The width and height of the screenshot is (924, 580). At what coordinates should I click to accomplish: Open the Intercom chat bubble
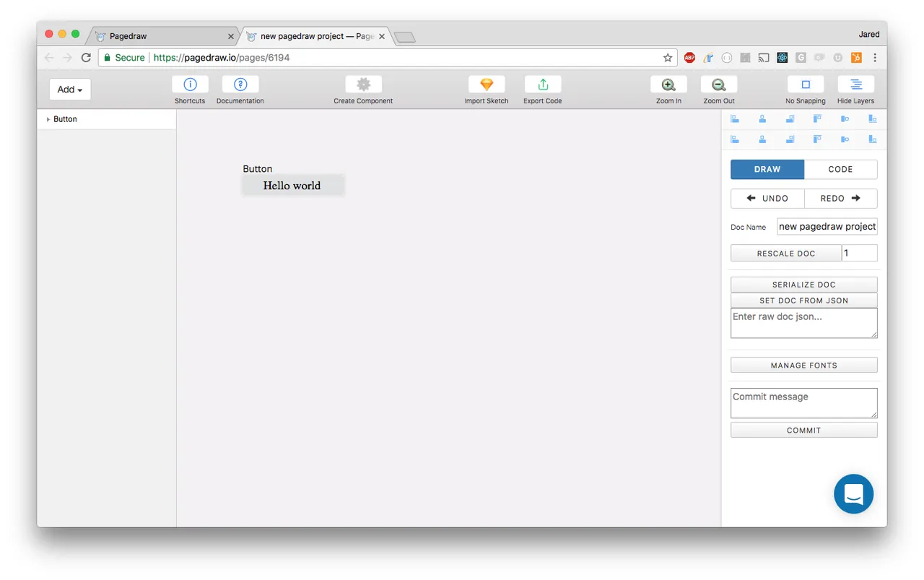click(854, 494)
